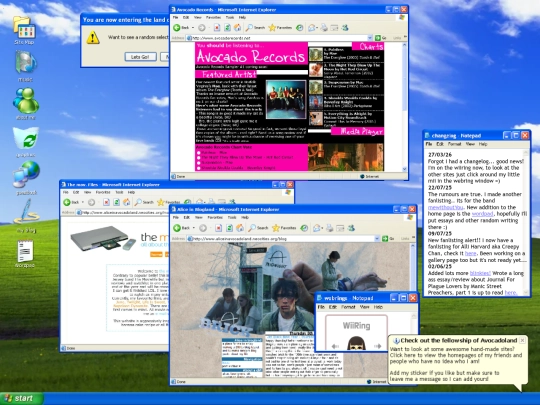
Task: Follow the blinkies! link in changelog
Action: pyautogui.click(x=480, y=273)
